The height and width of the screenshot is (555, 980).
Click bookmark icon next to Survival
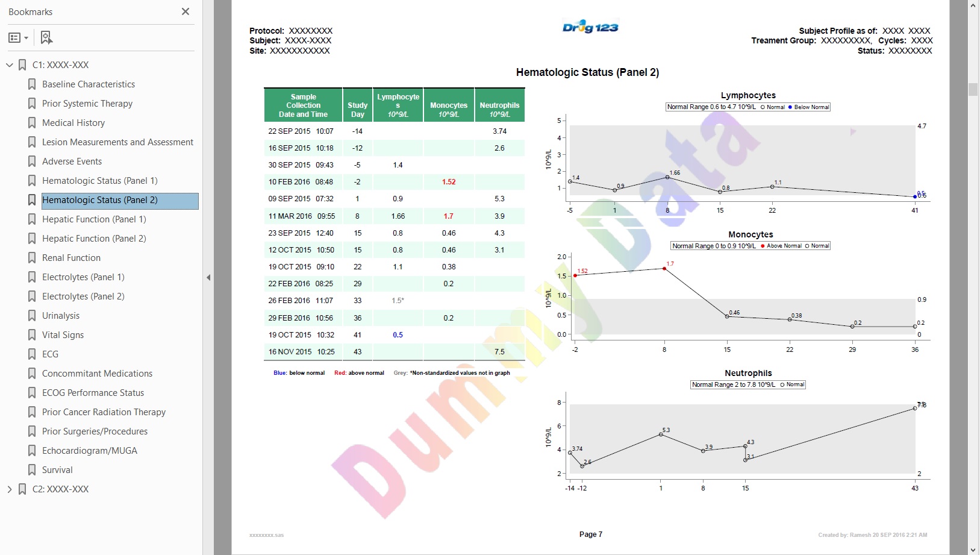tap(32, 470)
